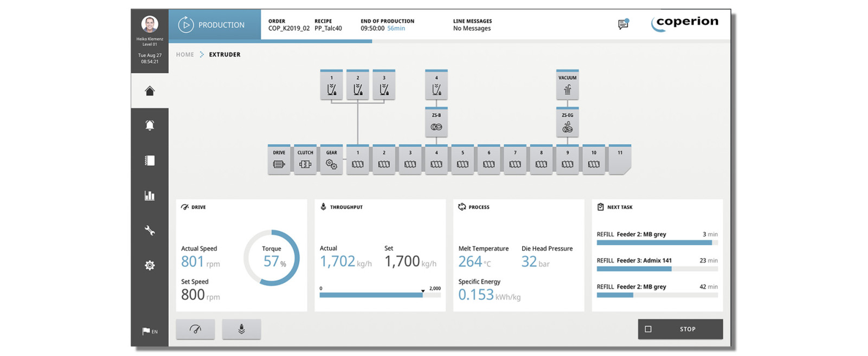Click the PRODUCTION status tab
This screenshot has height=356, width=868.
pos(215,25)
